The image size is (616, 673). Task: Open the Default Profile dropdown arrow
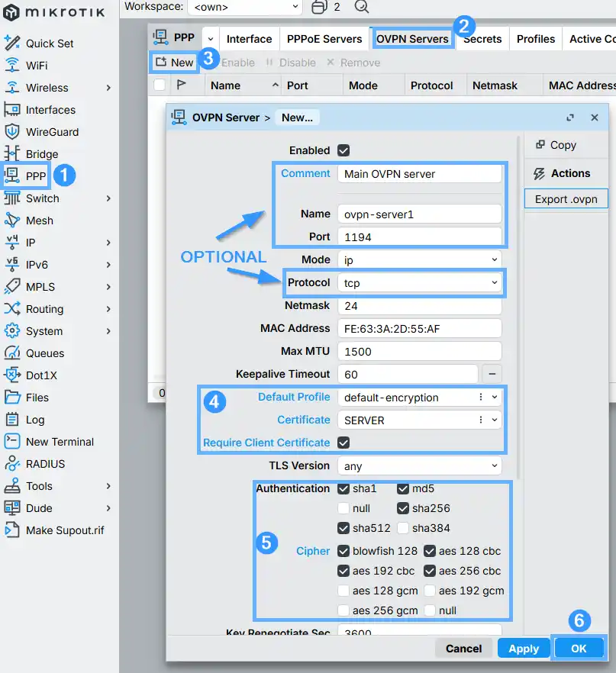495,397
